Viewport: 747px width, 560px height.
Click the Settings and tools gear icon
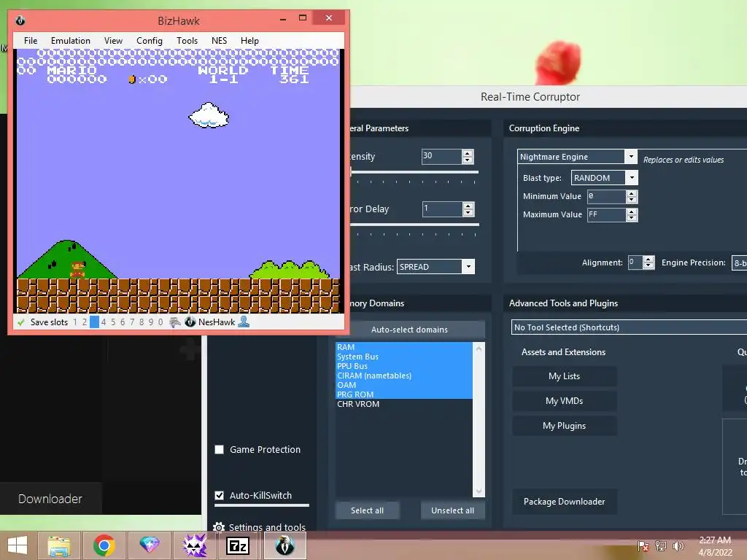(219, 527)
